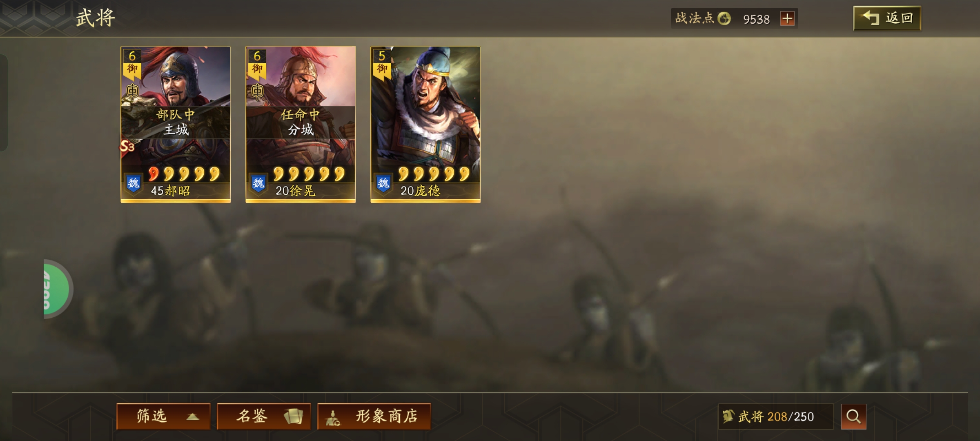Click the 車 troop icon on 郝昭's card
This screenshot has height=441, width=980.
pyautogui.click(x=132, y=91)
